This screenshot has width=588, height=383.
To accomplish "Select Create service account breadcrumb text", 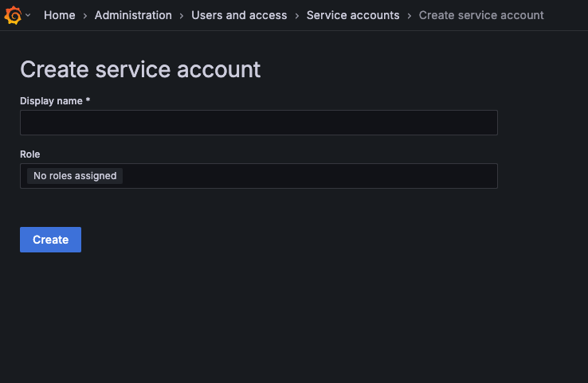I will coord(481,15).
